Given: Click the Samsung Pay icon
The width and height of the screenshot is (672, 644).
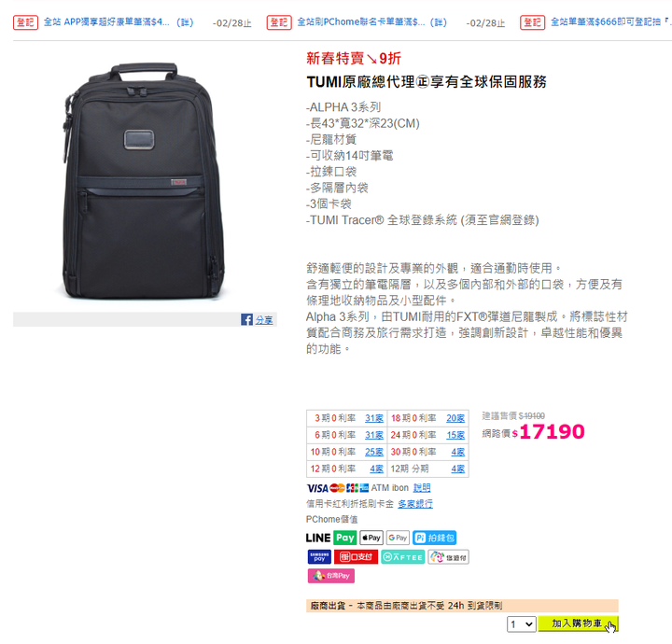Looking at the screenshot, I should pos(319,556).
